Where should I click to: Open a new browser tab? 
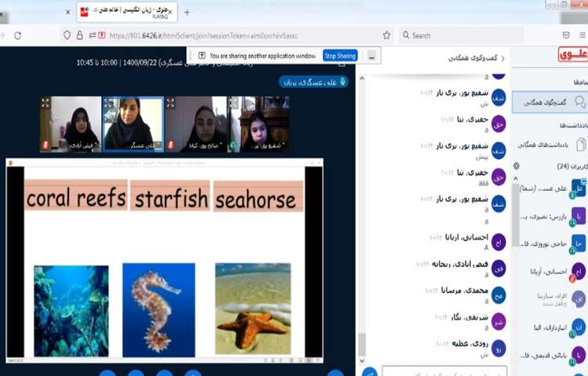(x=187, y=12)
